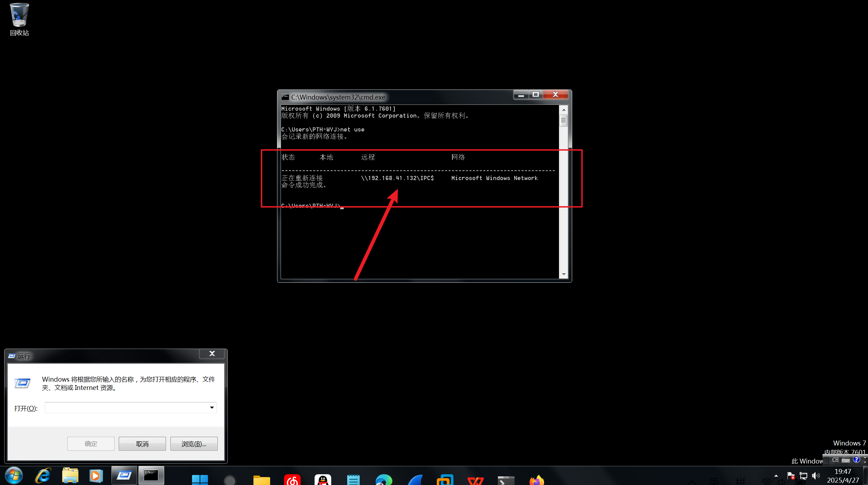The width and height of the screenshot is (868, 485).
Task: Click the Windows Start orb
Action: (14, 476)
